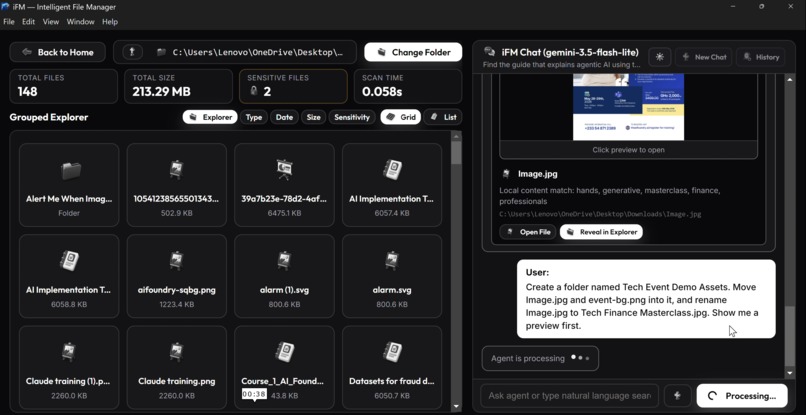Click the Total Size 213.29 MB card

point(178,86)
